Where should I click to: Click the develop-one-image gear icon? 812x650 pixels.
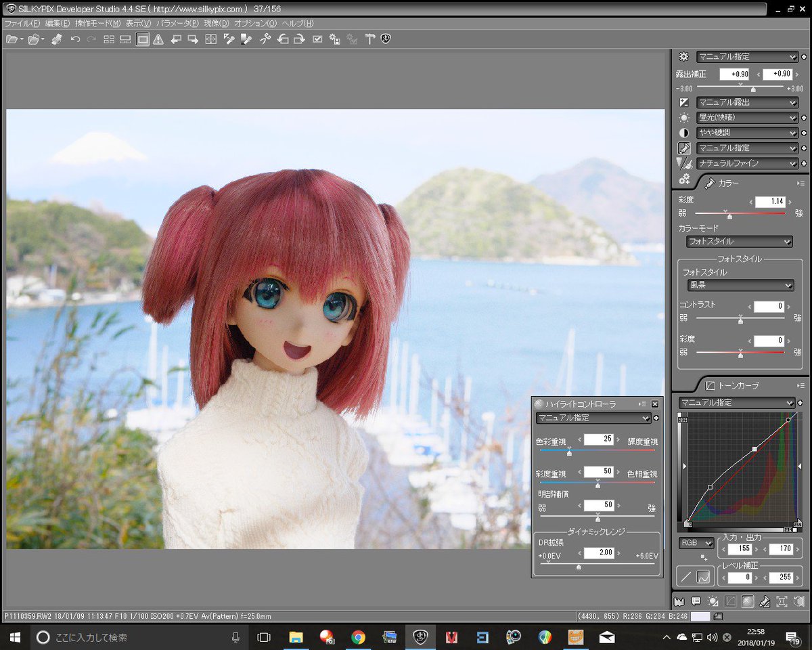coord(334,40)
